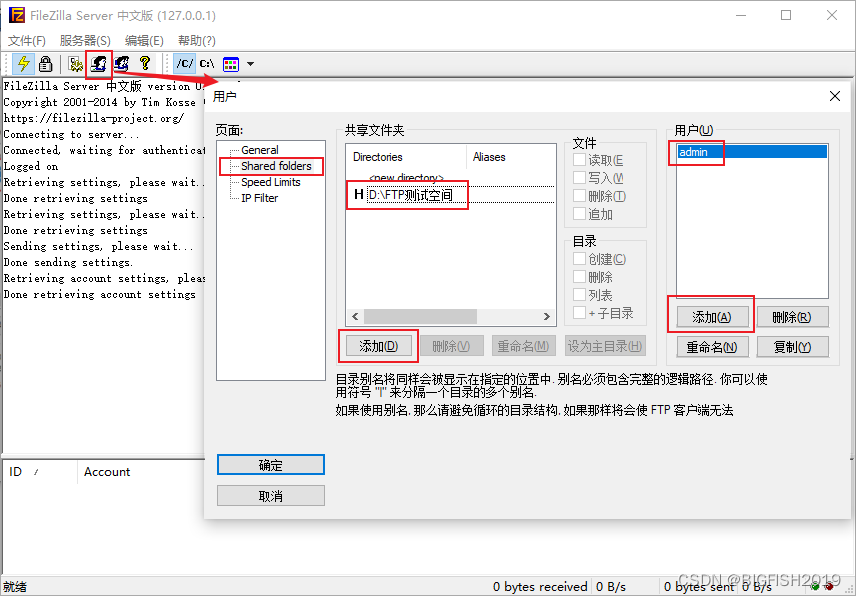Select General page in tree

pyautogui.click(x=259, y=150)
